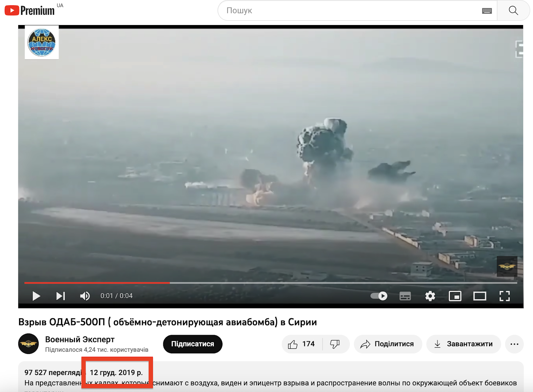This screenshot has width=533, height=392.
Task: Click the 97 527 views count text
Action: click(53, 372)
